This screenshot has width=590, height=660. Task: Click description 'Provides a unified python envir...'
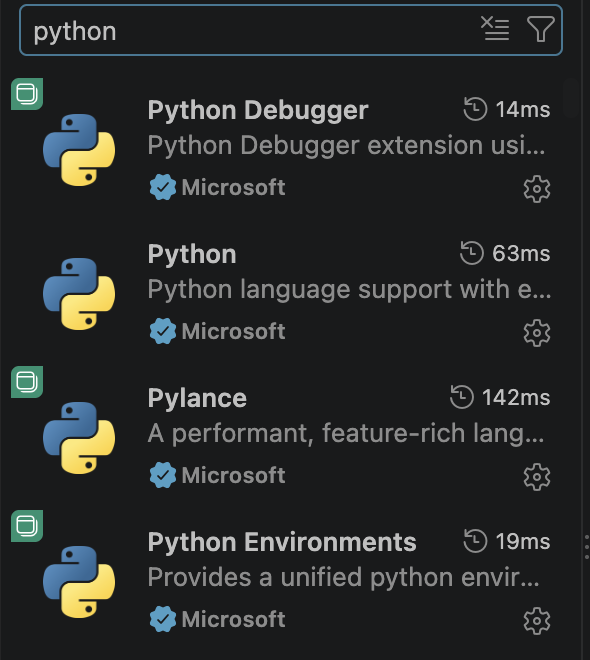[343, 578]
